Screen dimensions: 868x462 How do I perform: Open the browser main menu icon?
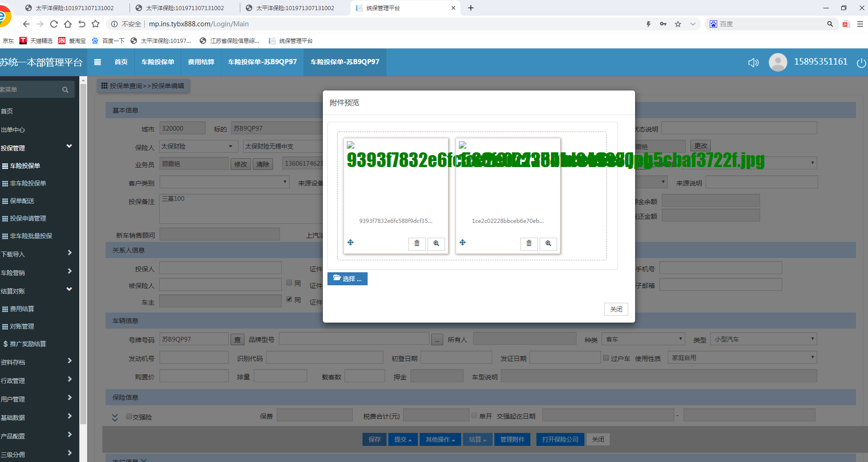[x=860, y=24]
